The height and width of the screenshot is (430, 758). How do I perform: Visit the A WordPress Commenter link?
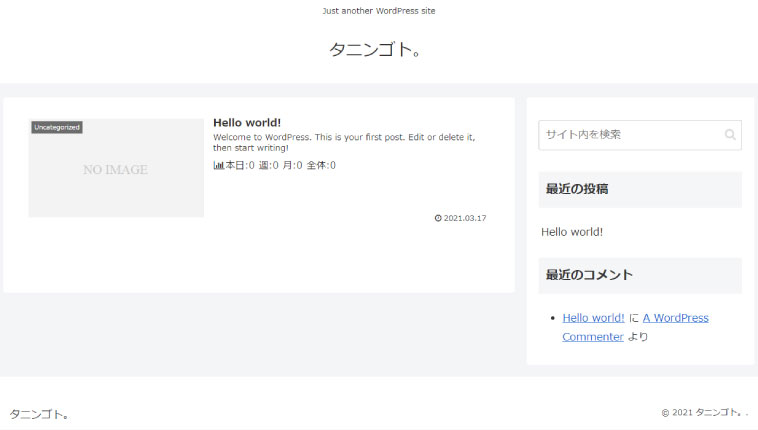675,318
